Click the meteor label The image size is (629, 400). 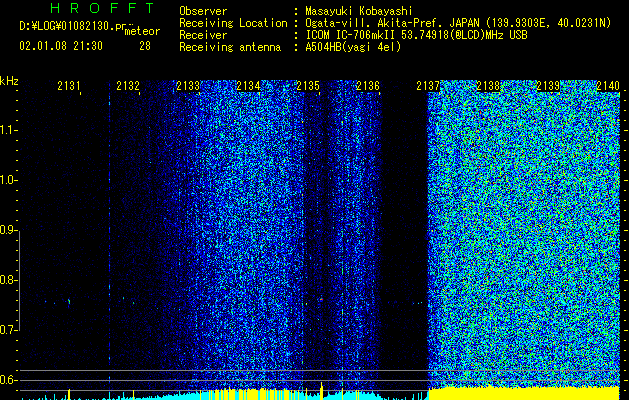[x=142, y=31]
